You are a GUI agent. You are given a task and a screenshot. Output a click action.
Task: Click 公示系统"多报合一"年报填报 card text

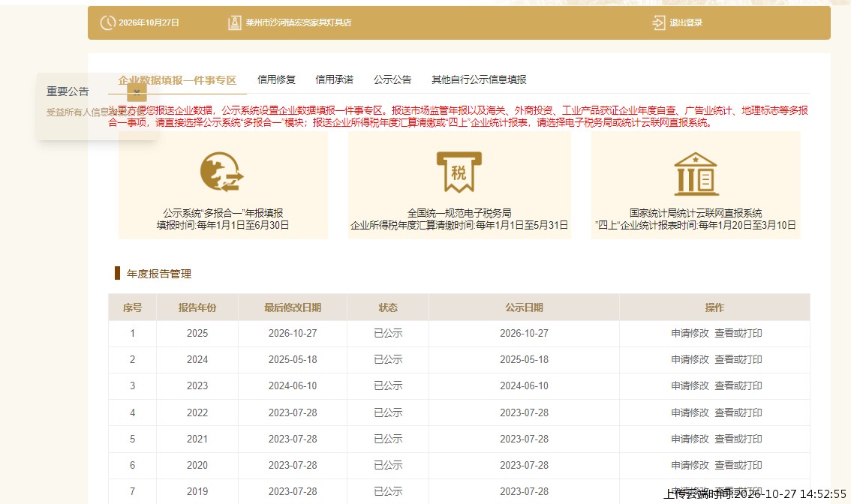(223, 213)
